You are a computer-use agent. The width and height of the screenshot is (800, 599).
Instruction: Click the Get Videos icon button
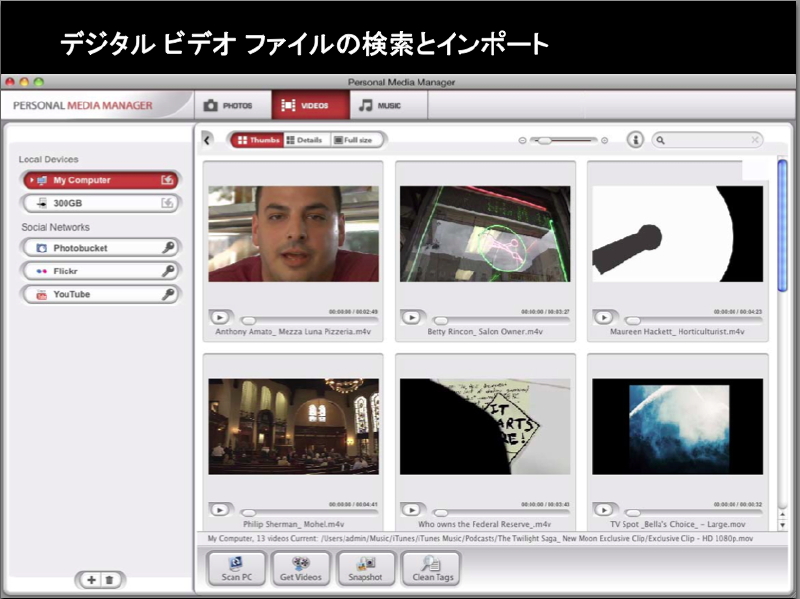(301, 568)
